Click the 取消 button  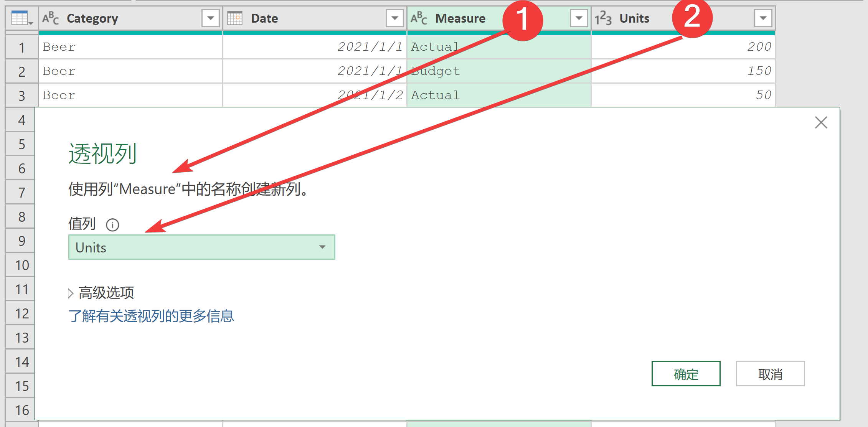pyautogui.click(x=770, y=374)
